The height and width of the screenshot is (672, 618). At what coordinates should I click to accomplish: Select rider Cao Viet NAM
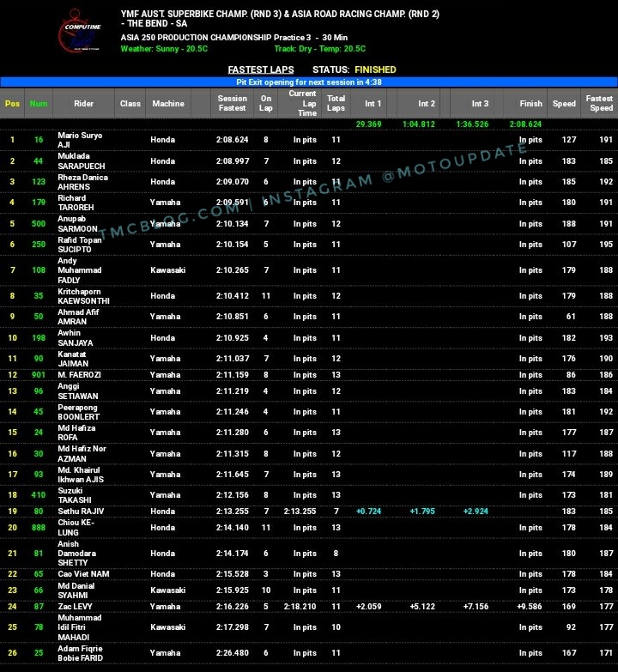pos(83,573)
